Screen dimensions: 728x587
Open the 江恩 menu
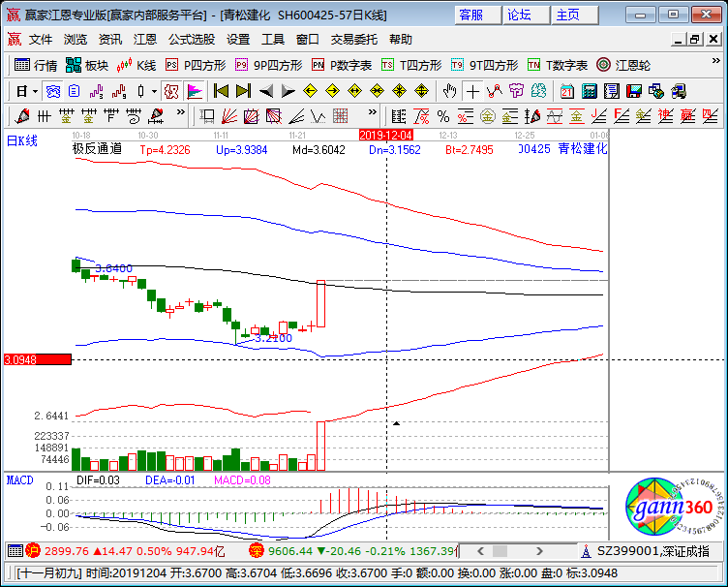coord(145,40)
